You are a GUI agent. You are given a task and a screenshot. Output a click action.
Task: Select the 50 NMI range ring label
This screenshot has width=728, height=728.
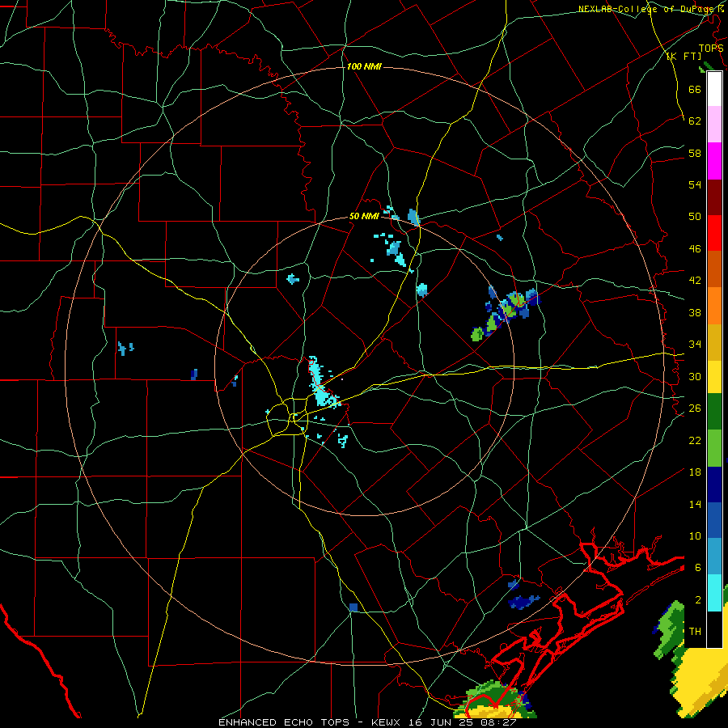click(364, 216)
